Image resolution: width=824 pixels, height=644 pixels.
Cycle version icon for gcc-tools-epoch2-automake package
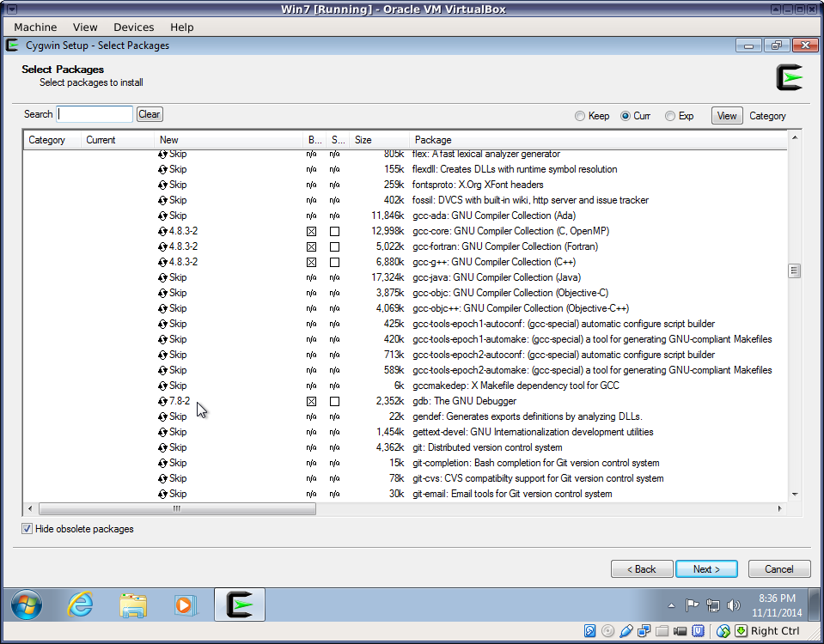click(x=163, y=370)
